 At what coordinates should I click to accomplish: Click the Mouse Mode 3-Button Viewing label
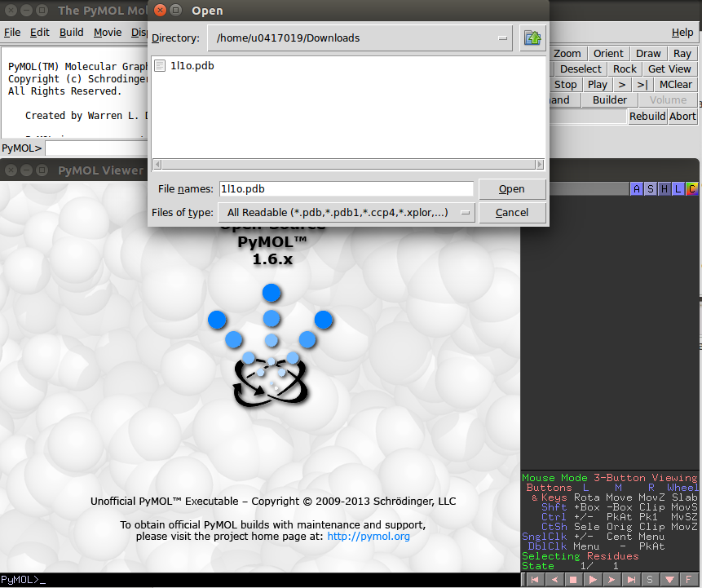pos(610,478)
